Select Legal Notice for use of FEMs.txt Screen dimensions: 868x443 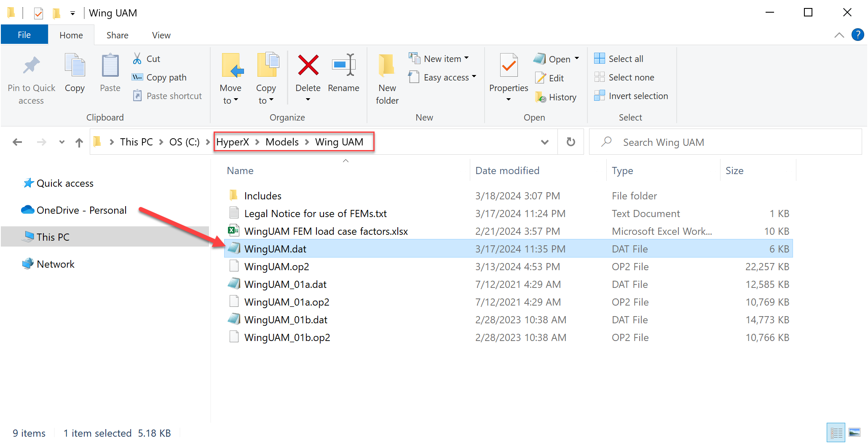tap(508, 214)
